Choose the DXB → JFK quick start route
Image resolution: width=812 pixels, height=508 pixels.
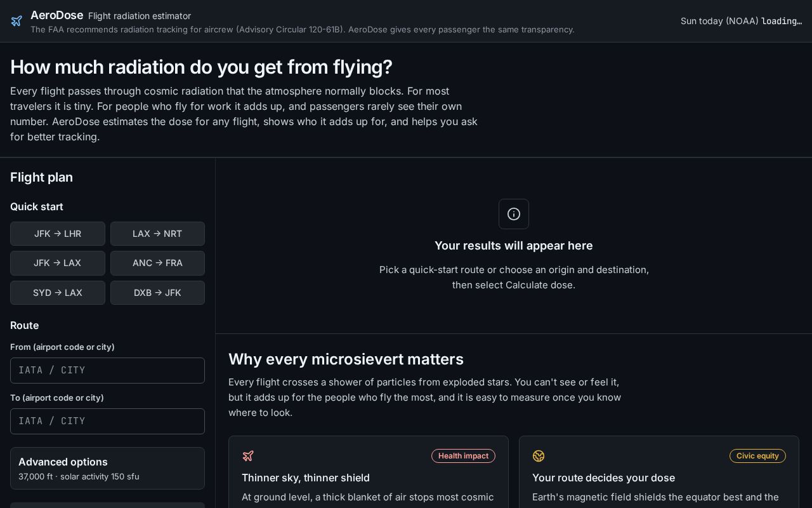point(157,293)
